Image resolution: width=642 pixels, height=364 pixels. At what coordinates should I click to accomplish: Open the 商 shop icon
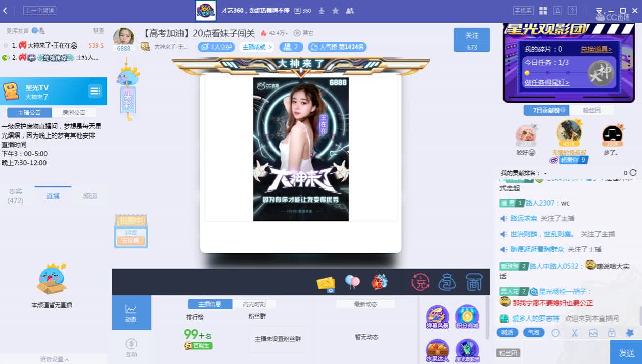point(474,282)
